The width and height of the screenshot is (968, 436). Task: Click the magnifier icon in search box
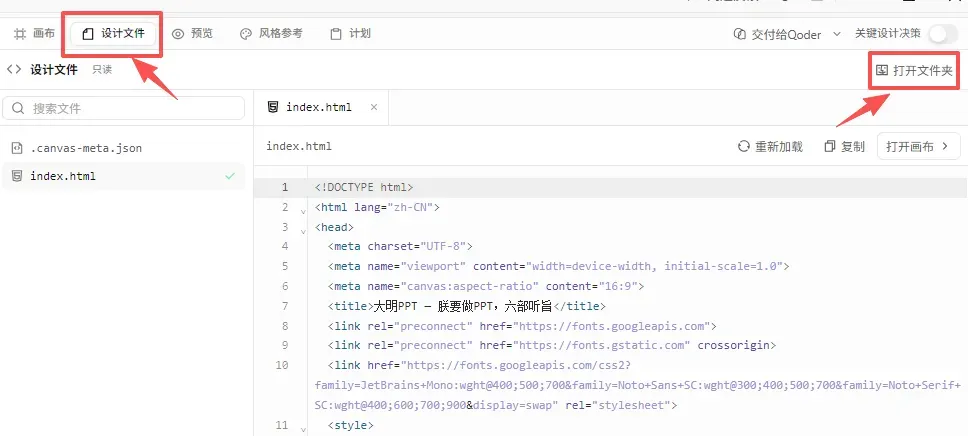(19, 109)
